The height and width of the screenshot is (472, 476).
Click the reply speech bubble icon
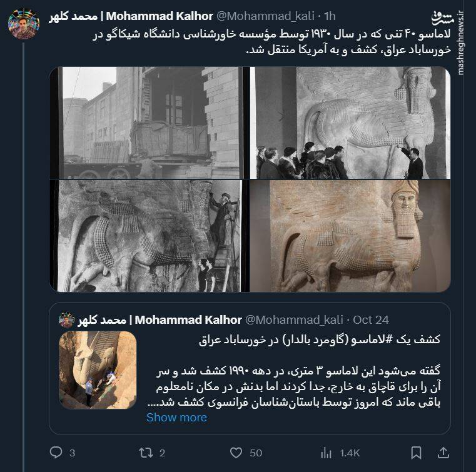(56, 452)
